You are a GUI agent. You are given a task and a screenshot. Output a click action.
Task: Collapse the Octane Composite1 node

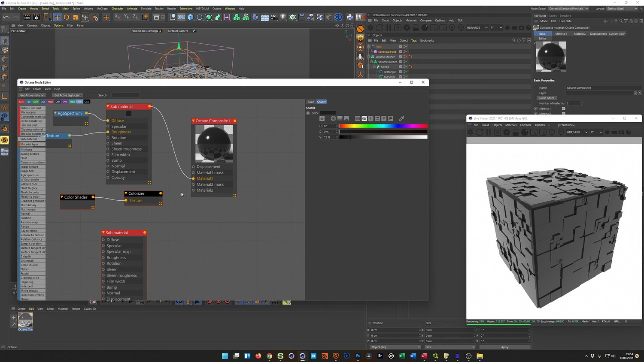tap(194, 121)
